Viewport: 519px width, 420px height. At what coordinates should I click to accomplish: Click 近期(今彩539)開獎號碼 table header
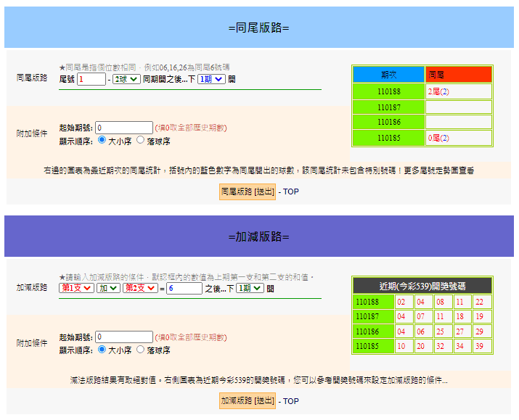(422, 286)
